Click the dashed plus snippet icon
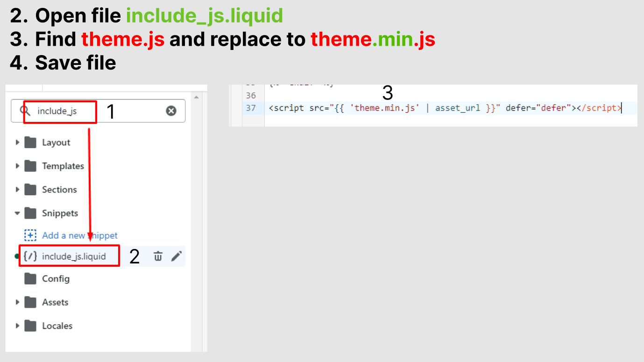 tap(30, 235)
